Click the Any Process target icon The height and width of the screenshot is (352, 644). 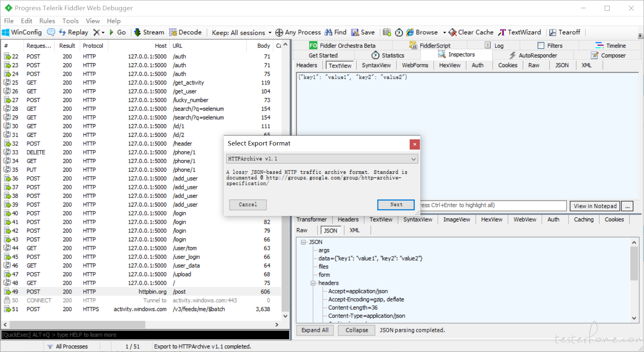pos(279,32)
